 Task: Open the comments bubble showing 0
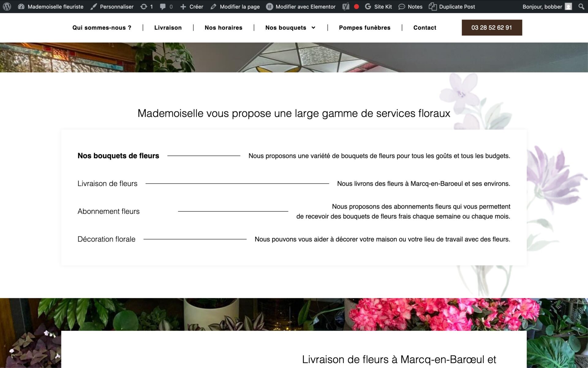pos(166,6)
